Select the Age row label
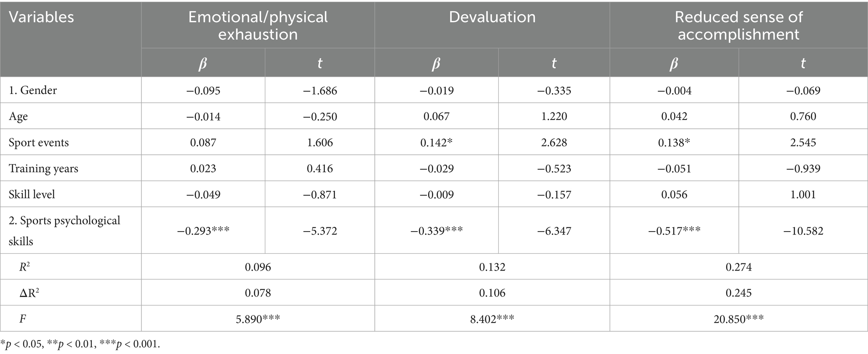Screen dimensions: 868x354 point(18,116)
